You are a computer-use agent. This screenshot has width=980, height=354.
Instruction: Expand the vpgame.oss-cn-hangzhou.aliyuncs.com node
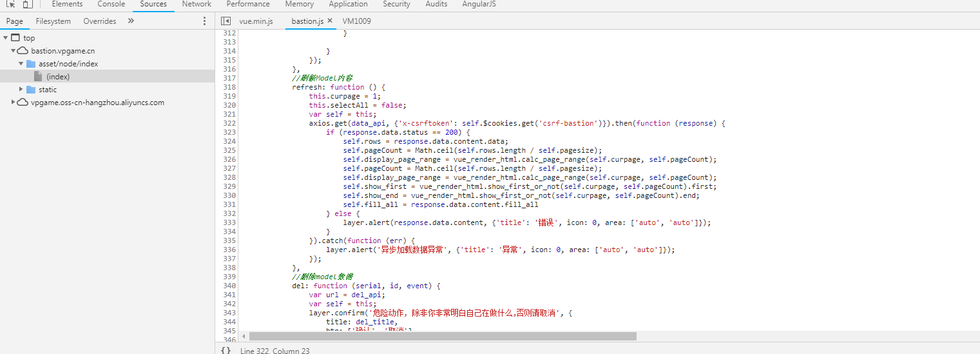[13, 102]
